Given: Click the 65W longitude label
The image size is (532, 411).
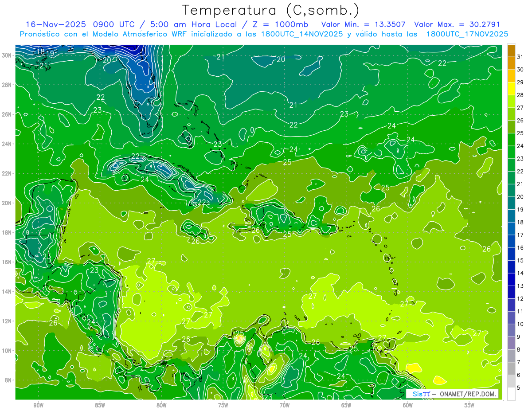Looking at the screenshot, I should pos(346,405).
